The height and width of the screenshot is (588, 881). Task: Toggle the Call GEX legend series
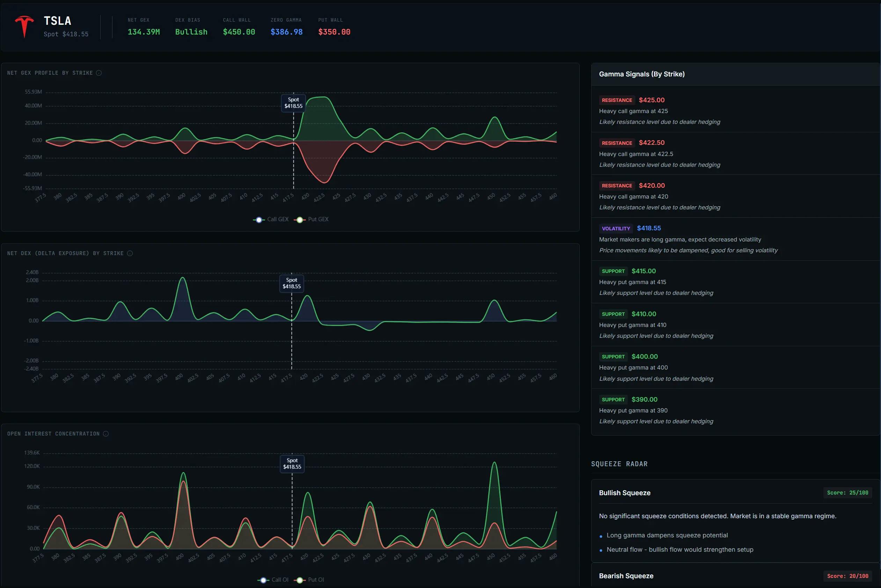(x=271, y=219)
